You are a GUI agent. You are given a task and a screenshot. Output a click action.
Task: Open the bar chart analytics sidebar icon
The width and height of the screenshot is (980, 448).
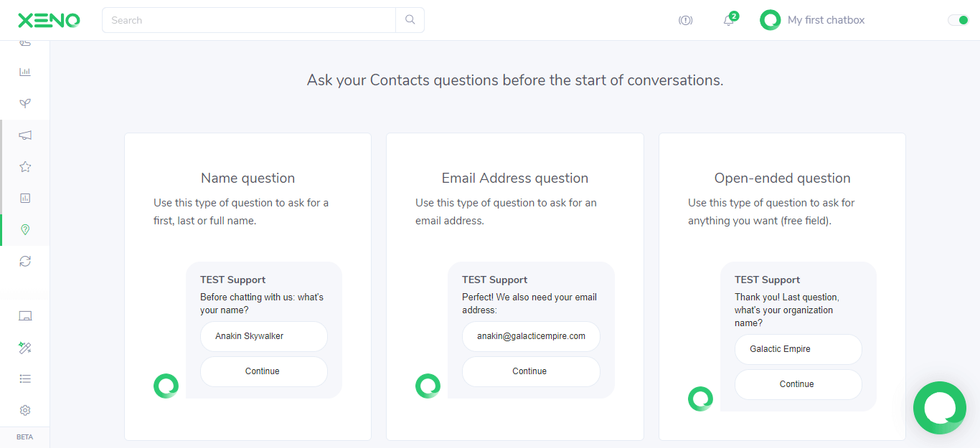25,72
